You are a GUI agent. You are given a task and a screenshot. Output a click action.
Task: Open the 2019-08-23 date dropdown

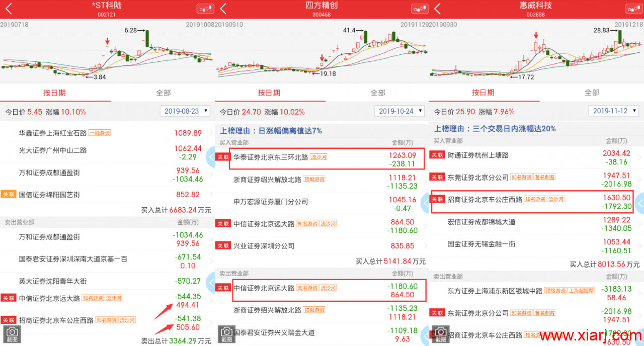pyautogui.click(x=185, y=111)
